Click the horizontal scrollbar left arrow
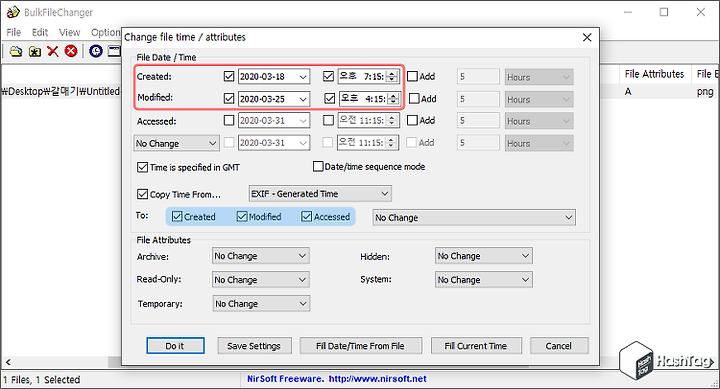 click(8, 362)
